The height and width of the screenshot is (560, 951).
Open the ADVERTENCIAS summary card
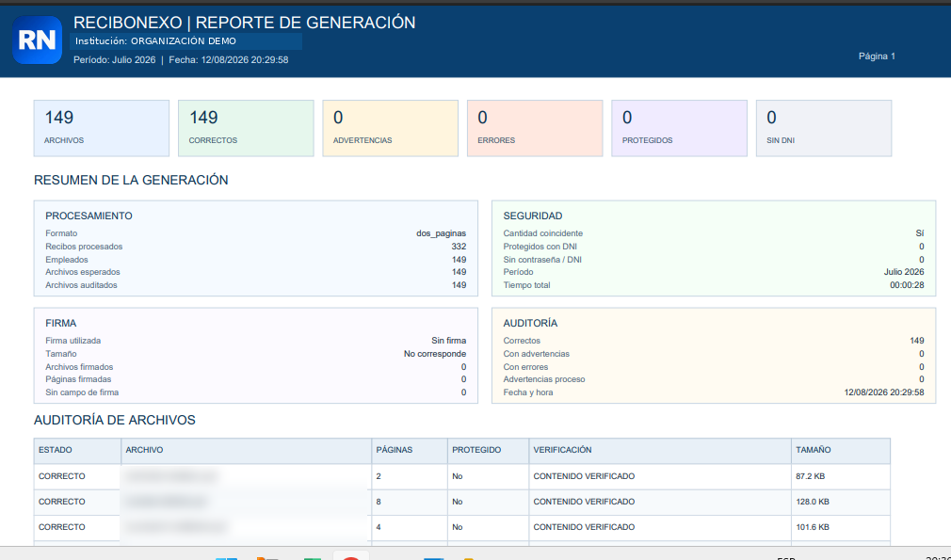[x=390, y=129]
